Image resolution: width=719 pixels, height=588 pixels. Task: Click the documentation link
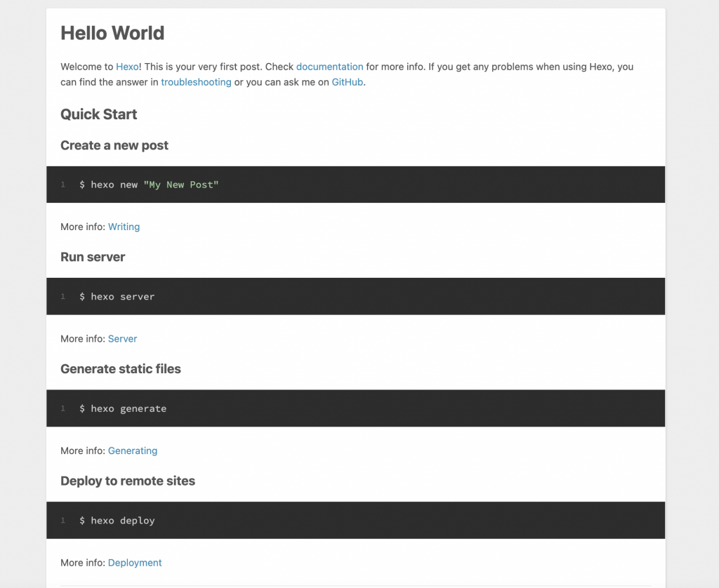(x=329, y=67)
